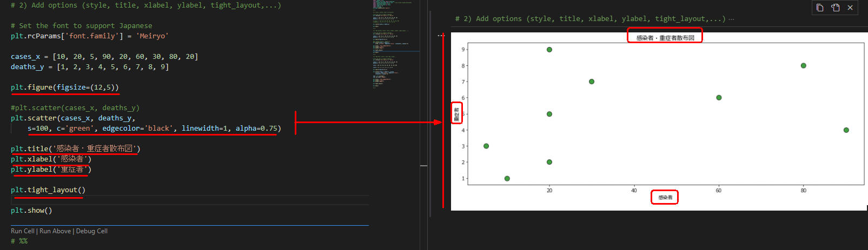Copy the cell with the copy icon
This screenshot has height=250, width=868.
820,8
